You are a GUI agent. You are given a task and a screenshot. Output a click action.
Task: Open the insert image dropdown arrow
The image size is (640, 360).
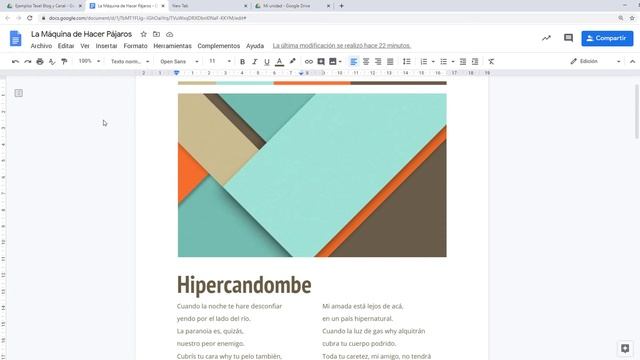point(340,62)
